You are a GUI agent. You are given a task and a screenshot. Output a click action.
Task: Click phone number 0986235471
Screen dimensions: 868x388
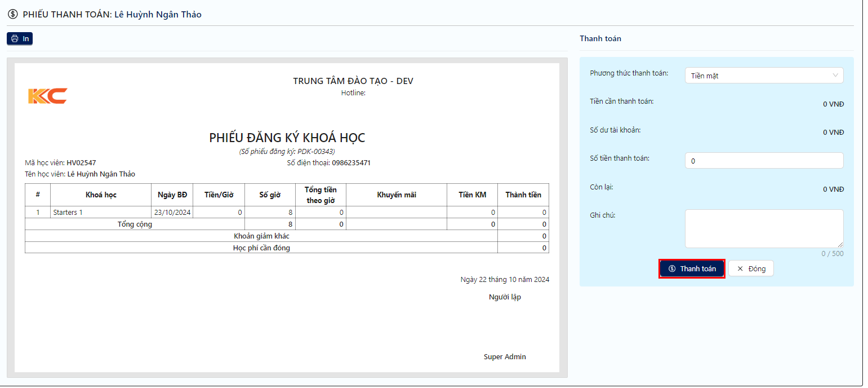[x=351, y=163]
